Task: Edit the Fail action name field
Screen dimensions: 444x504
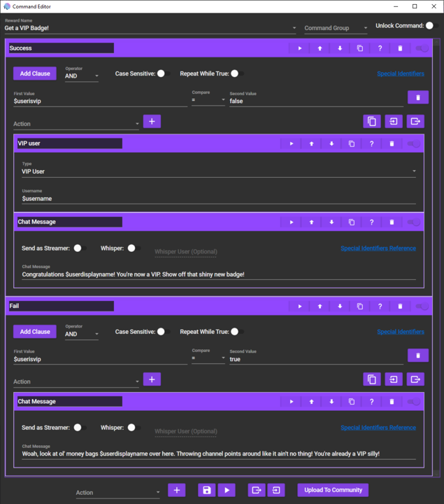Action: tap(62, 306)
